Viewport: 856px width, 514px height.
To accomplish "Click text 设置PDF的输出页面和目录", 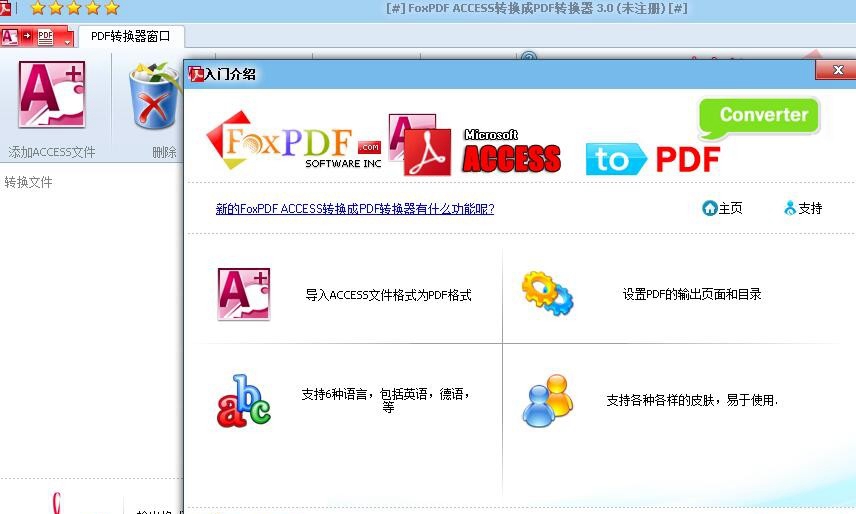I will tap(692, 294).
